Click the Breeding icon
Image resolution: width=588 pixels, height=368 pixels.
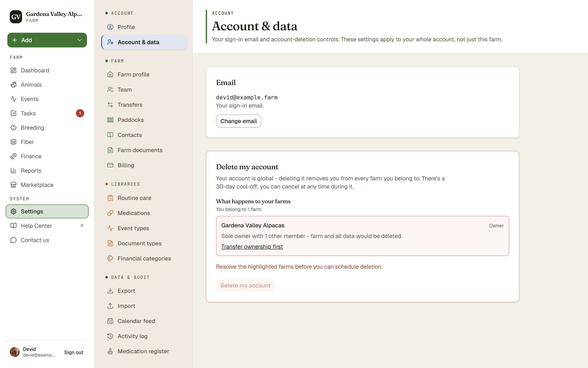(13, 128)
